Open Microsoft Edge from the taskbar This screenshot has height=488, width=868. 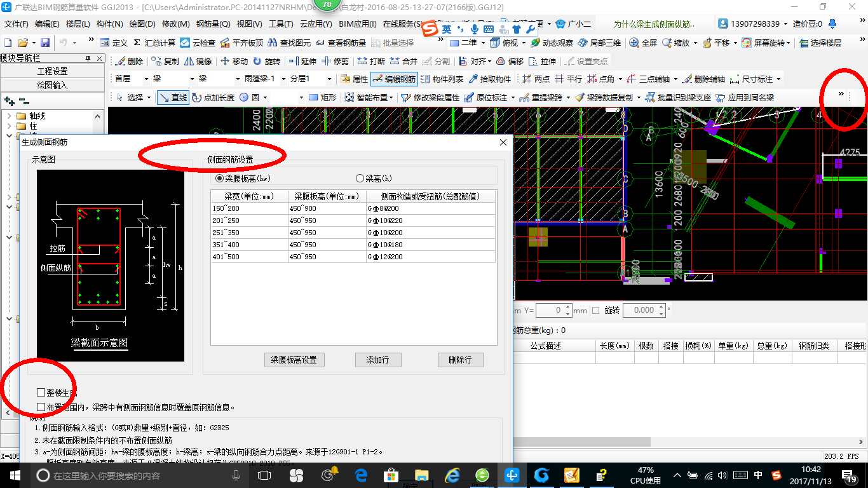362,475
